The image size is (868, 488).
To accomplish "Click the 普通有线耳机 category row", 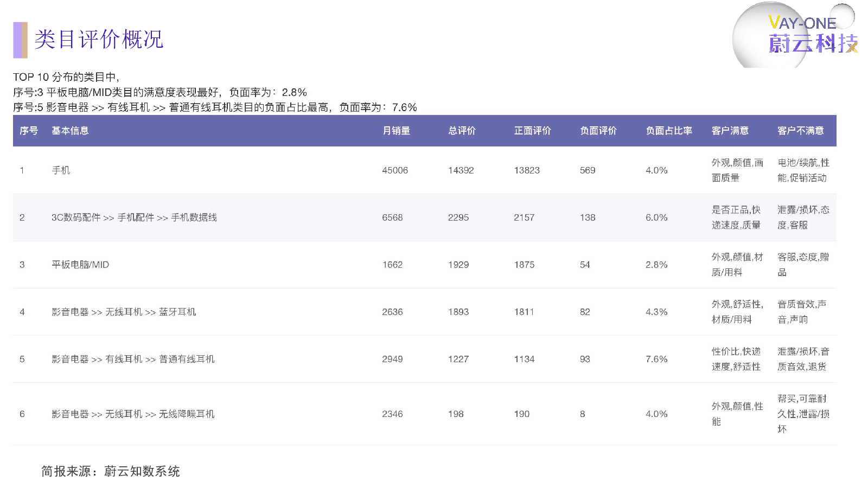I will (133, 359).
